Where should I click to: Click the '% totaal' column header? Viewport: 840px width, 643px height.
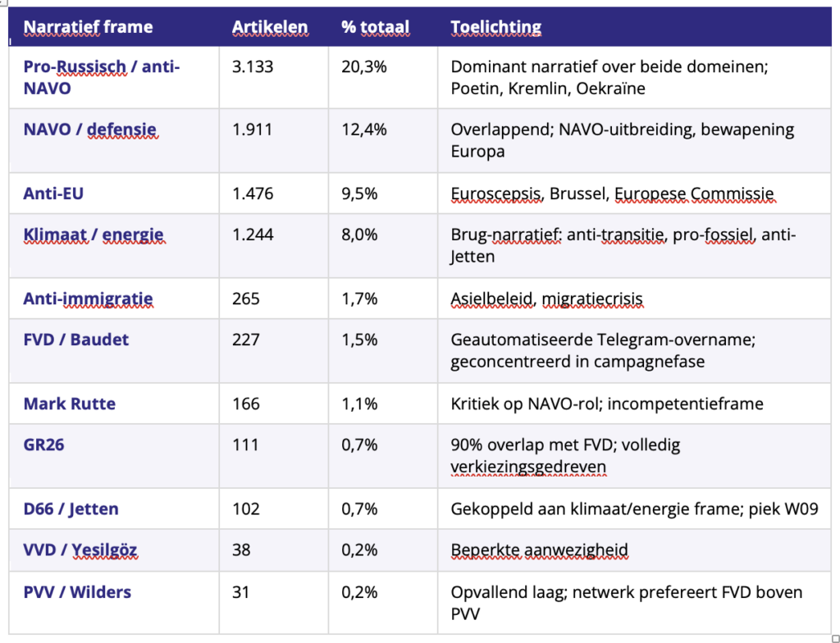pos(375,27)
